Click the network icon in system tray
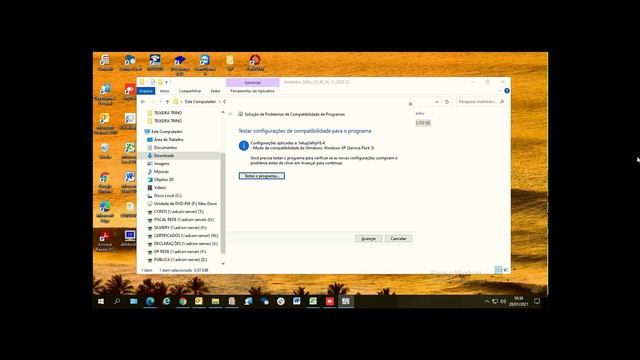The image size is (640, 360). click(x=495, y=301)
